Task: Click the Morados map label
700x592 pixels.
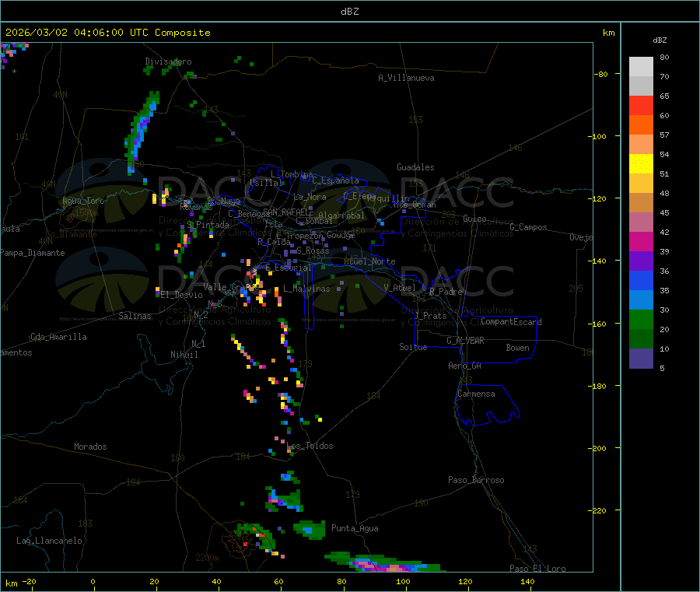Action: pyautogui.click(x=90, y=447)
